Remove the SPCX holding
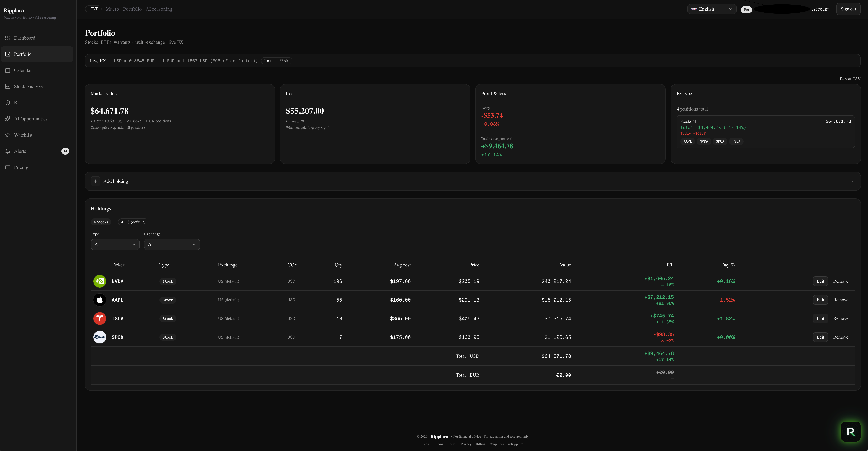The height and width of the screenshot is (451, 868). coord(841,337)
